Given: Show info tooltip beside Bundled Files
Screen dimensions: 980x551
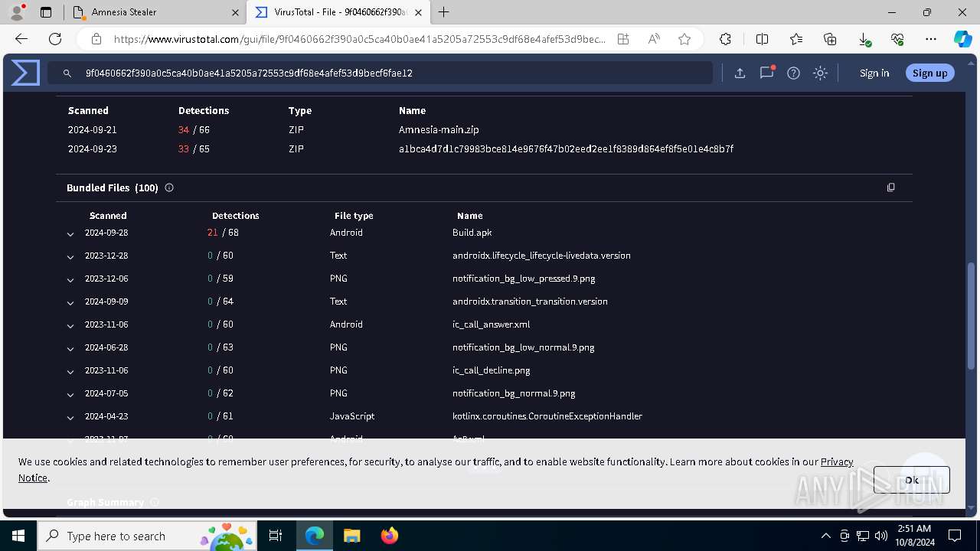Looking at the screenshot, I should click(169, 187).
